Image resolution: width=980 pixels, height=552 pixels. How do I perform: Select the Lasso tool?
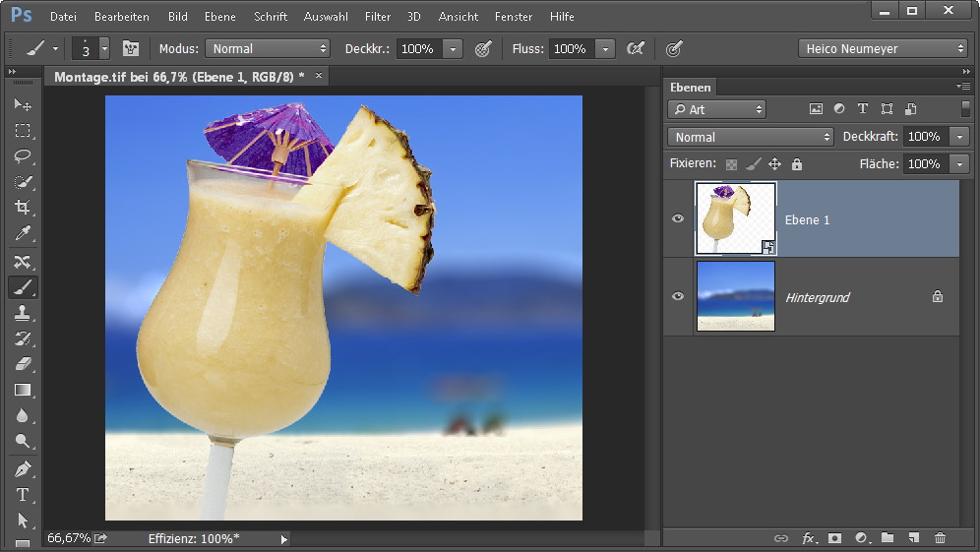coord(23,156)
